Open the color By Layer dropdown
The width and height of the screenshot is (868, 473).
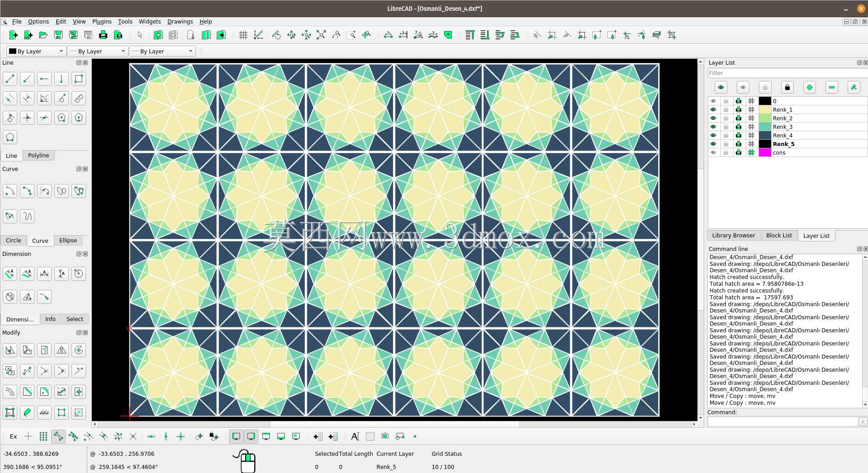[x=36, y=51]
